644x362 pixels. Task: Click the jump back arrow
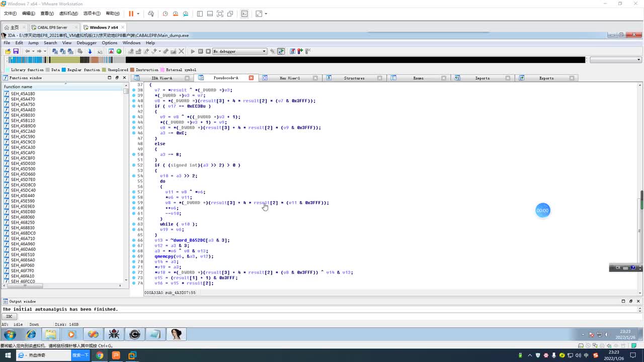[28, 51]
